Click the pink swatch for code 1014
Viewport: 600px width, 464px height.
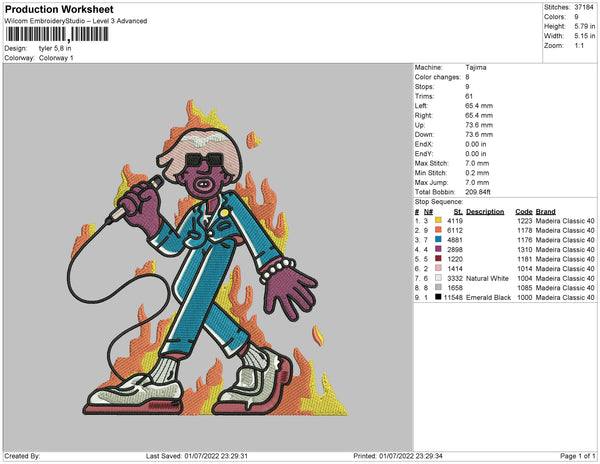(439, 268)
